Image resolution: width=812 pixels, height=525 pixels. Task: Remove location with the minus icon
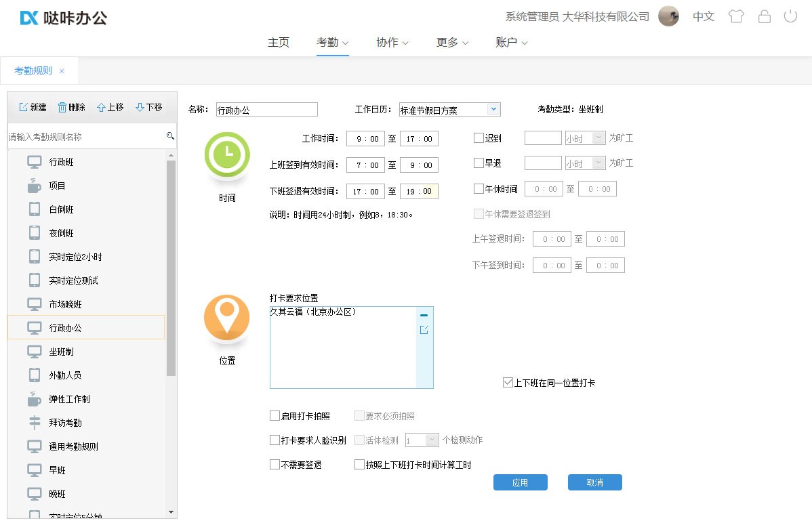(424, 315)
